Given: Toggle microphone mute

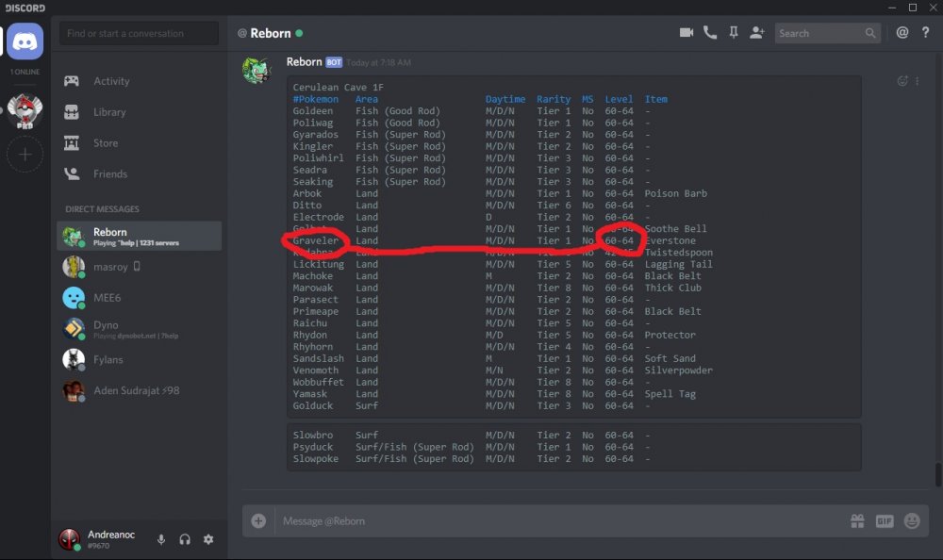Looking at the screenshot, I should pos(161,539).
